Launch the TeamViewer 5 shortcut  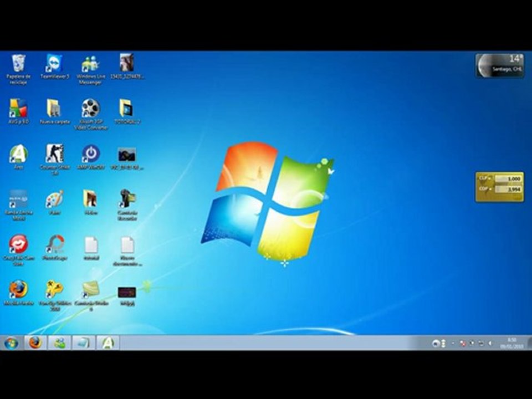[x=55, y=66]
